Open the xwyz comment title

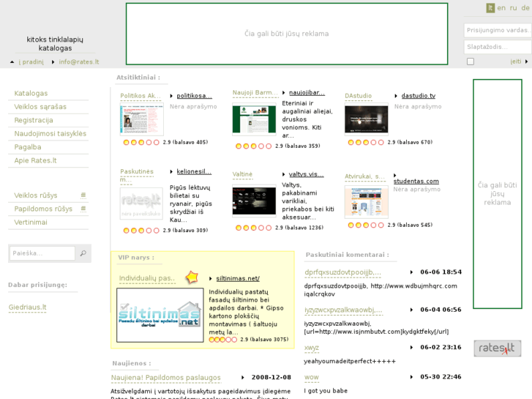(x=312, y=348)
